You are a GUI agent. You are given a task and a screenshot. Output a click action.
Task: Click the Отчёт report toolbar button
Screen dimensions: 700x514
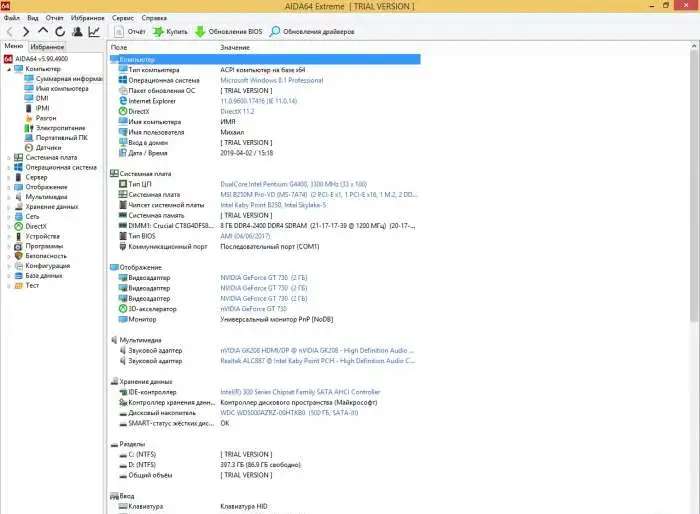(x=130, y=32)
